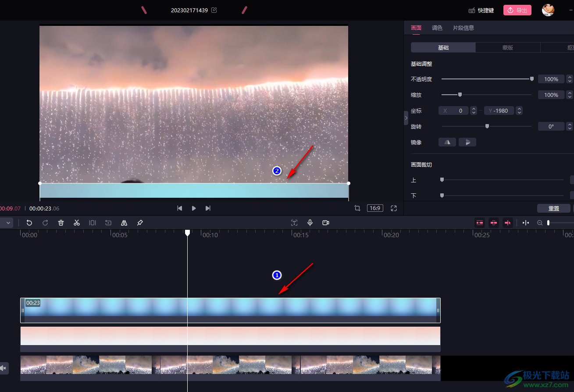This screenshot has height=392, width=574.
Task: Click the camera recording icon
Action: pyautogui.click(x=326, y=223)
